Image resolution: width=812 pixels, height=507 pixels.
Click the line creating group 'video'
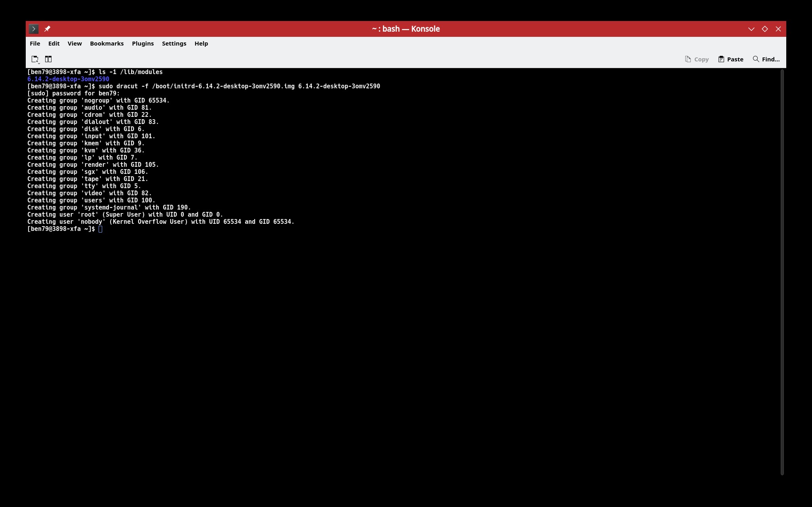point(90,193)
